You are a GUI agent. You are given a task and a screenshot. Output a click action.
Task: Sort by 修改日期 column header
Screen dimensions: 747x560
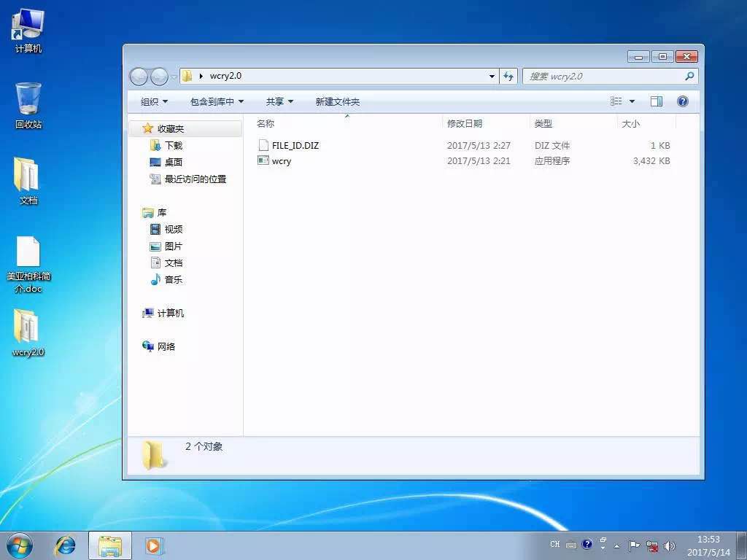pos(465,124)
